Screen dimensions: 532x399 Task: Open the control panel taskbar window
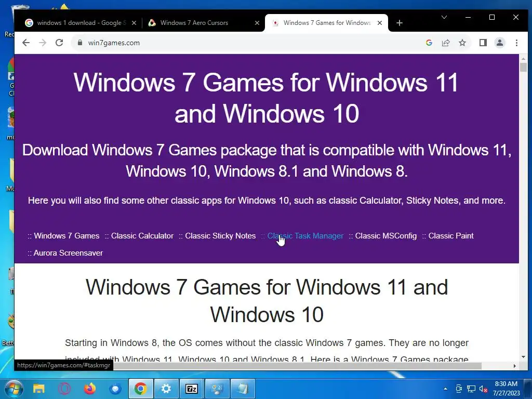click(217, 389)
